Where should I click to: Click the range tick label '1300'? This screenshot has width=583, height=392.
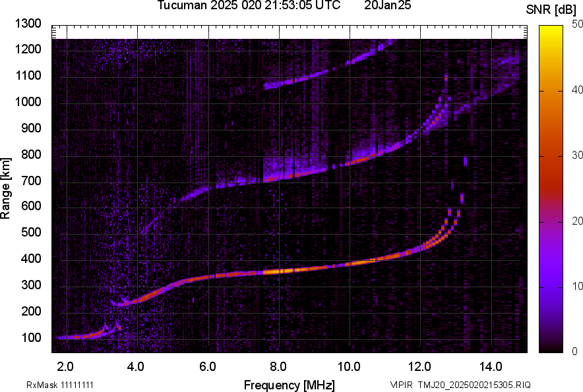tap(28, 24)
